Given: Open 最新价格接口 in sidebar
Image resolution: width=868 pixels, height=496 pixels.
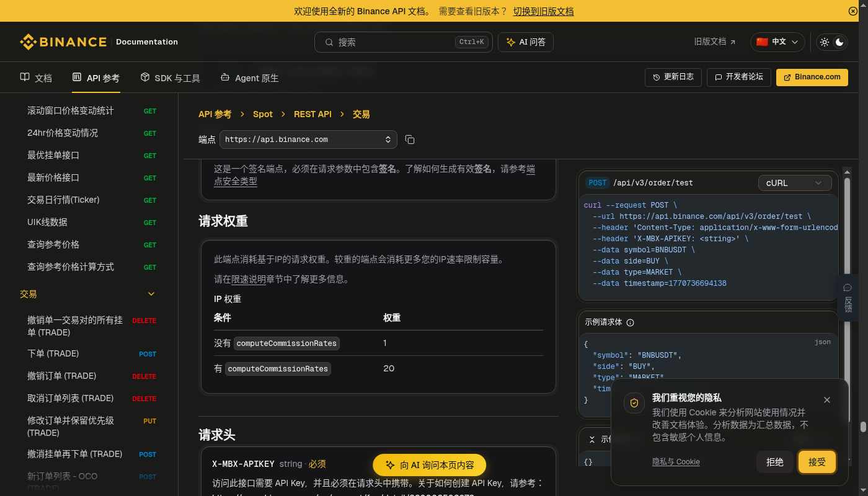Looking at the screenshot, I should [92, 177].
